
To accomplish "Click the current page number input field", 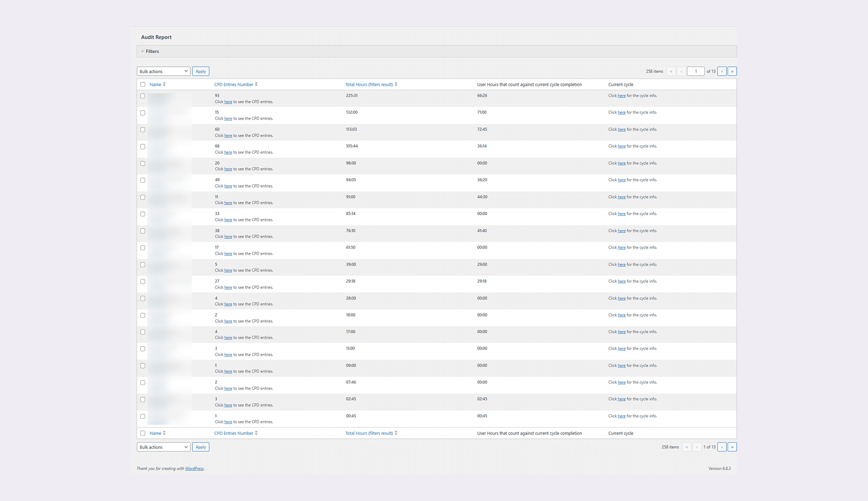I will point(696,71).
